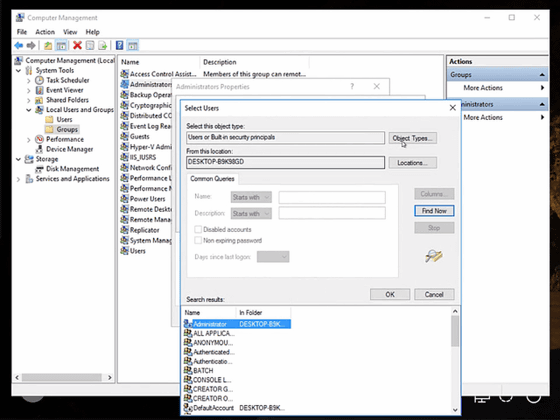This screenshot has height=420, width=560.
Task: Click the console tree horizontal scrollbar
Action: coord(63,377)
